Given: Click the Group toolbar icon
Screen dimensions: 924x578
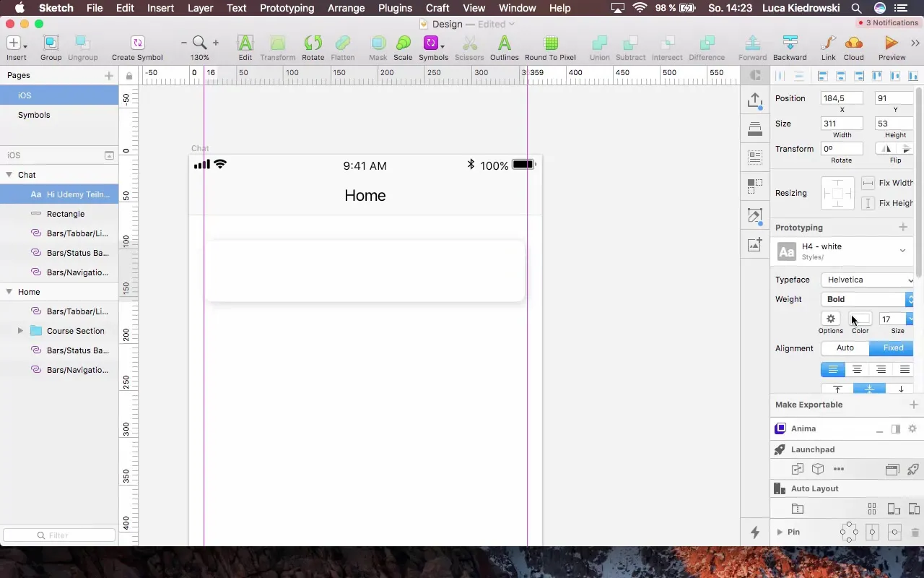Looking at the screenshot, I should coord(51,43).
